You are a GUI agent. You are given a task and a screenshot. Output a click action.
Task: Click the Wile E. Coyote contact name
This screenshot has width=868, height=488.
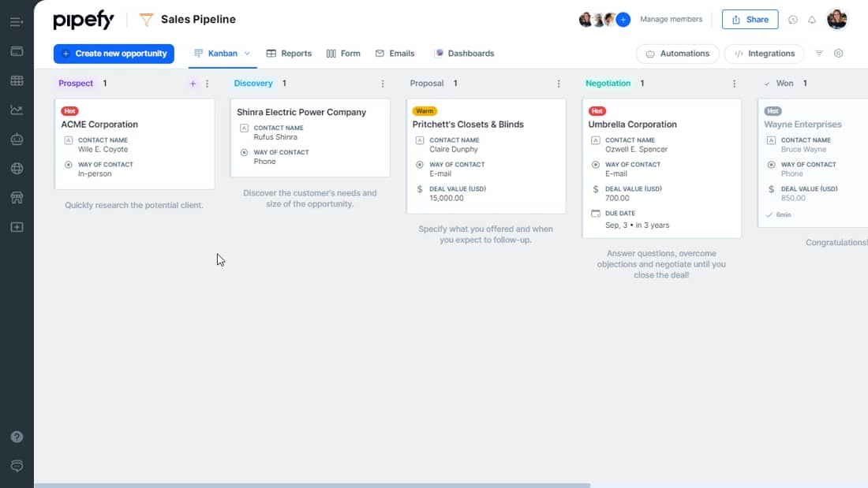tap(103, 149)
